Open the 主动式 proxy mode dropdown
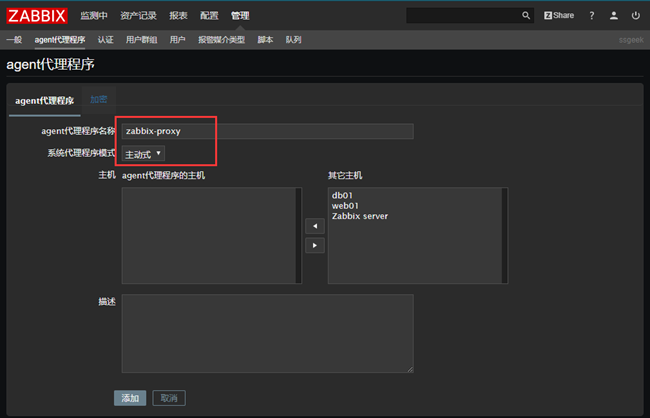 point(143,154)
